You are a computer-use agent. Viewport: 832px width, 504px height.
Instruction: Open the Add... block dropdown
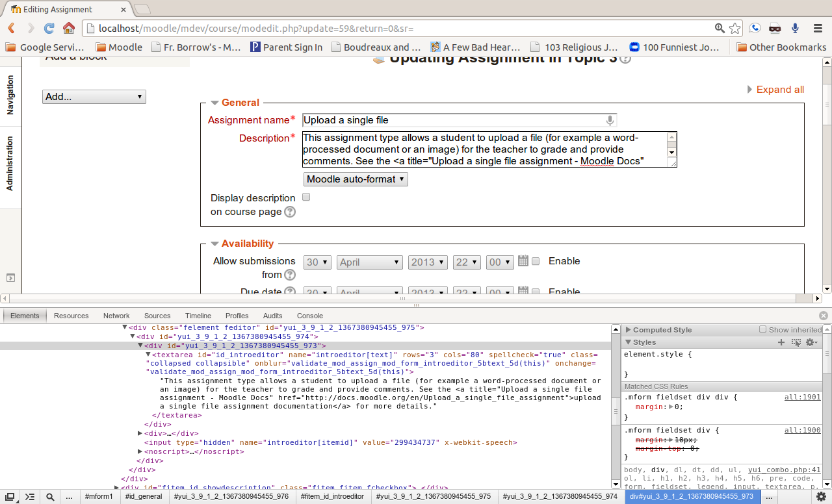pos(94,97)
